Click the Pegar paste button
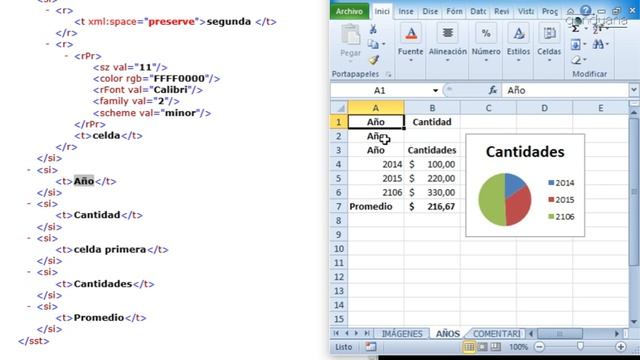The width and height of the screenshot is (640, 360). tap(351, 43)
